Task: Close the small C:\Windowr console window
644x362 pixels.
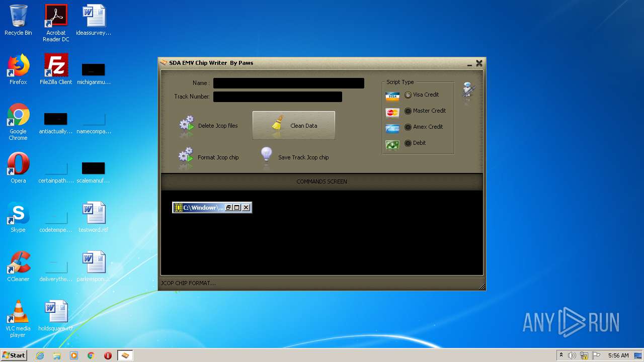Action: click(246, 208)
